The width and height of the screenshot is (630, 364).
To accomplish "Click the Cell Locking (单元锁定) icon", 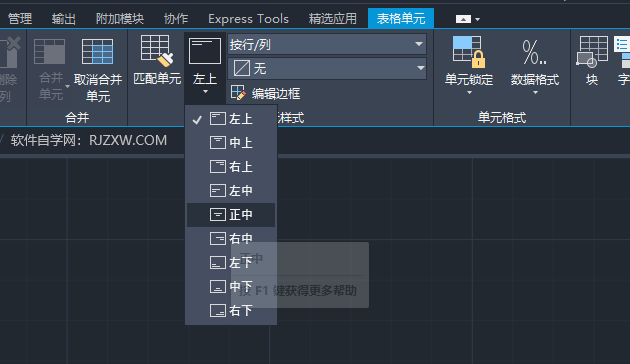I will [468, 52].
